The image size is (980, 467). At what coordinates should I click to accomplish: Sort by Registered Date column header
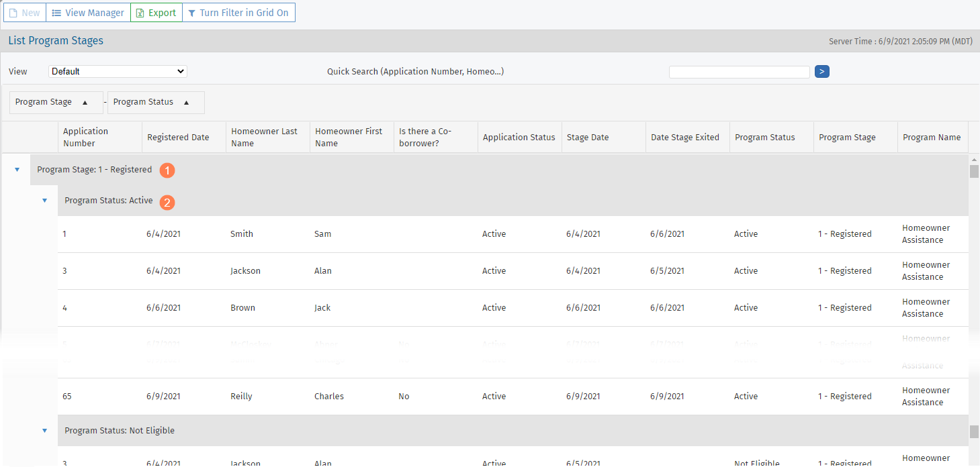[178, 138]
